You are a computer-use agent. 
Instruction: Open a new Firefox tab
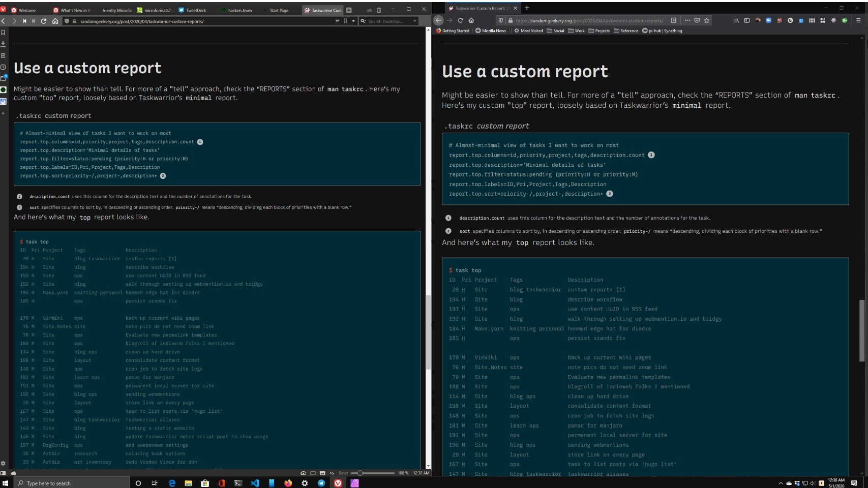[x=527, y=8]
